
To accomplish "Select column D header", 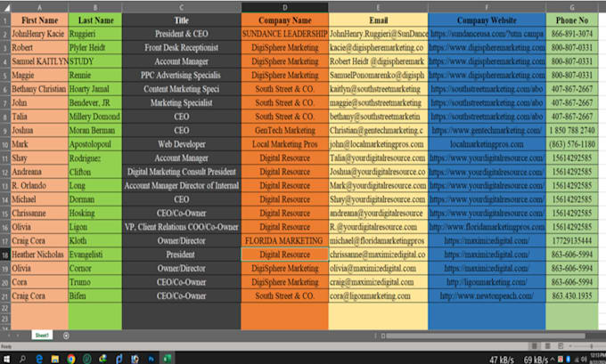I will 285,7.
